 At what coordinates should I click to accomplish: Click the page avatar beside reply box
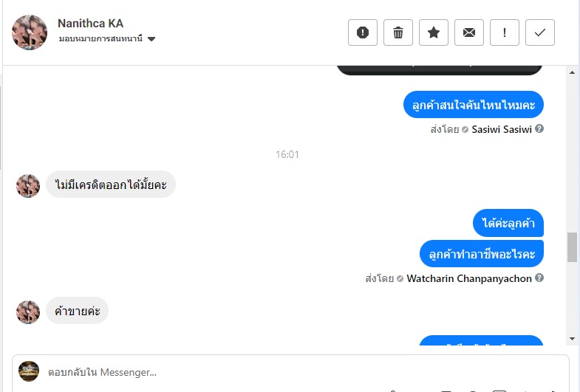29,371
